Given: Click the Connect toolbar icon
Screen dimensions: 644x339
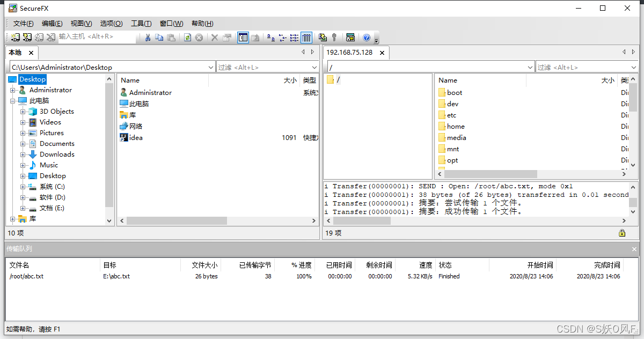Looking at the screenshot, I should pos(16,37).
